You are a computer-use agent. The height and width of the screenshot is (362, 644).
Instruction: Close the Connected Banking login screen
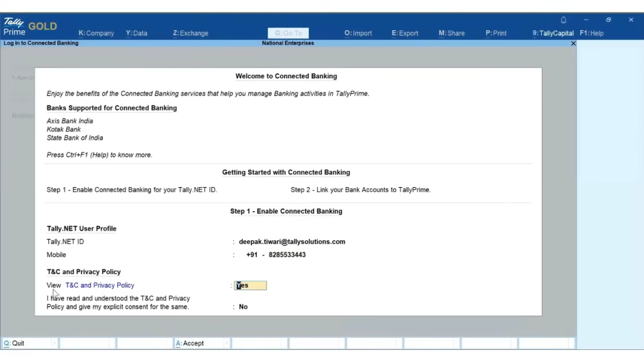click(573, 43)
